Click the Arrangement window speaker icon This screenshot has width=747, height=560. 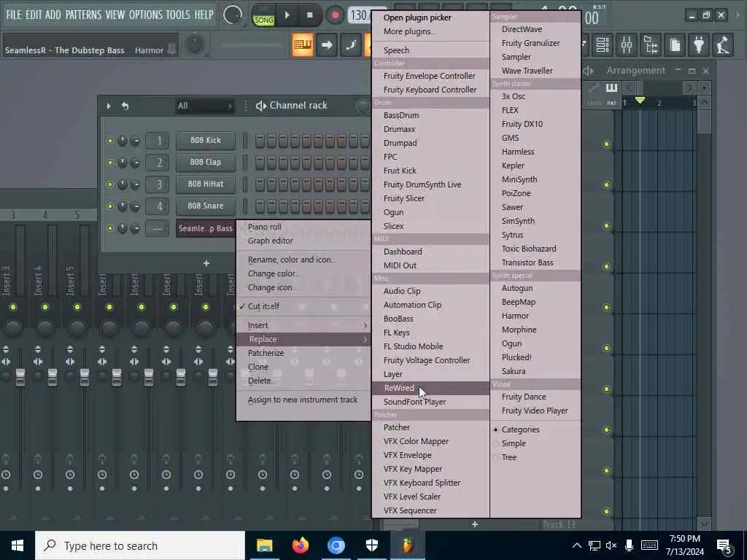[x=589, y=71]
